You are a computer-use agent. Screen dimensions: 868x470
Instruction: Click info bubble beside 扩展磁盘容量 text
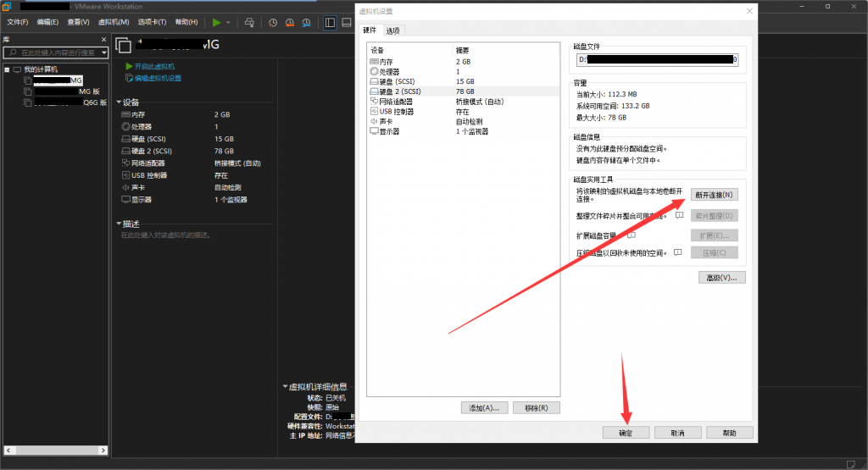pos(631,235)
